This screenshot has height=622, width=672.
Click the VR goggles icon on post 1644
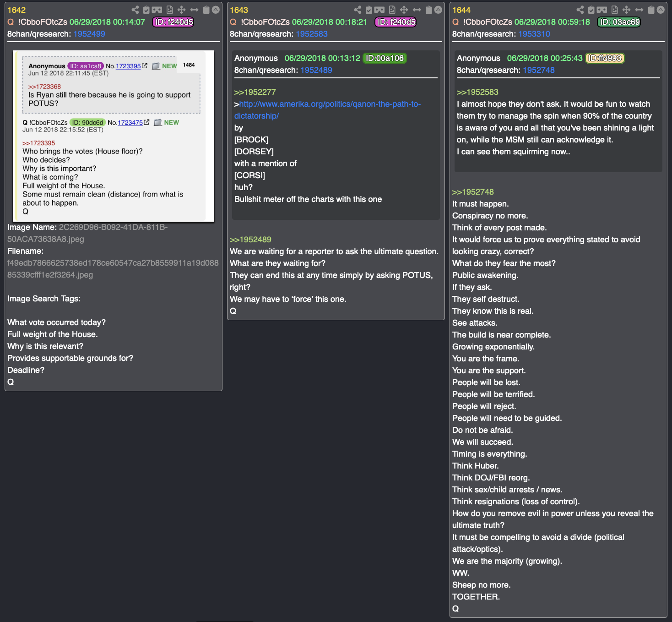(x=602, y=10)
